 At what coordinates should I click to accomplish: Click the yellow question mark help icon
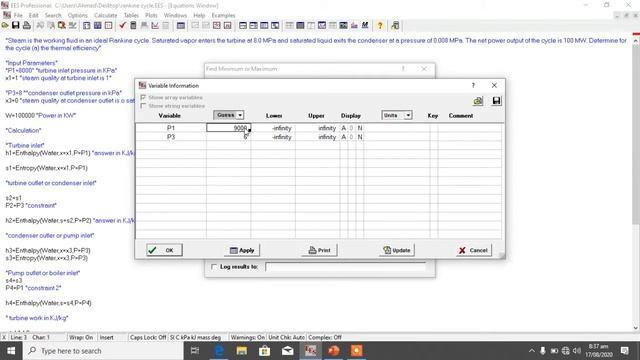[x=380, y=25]
